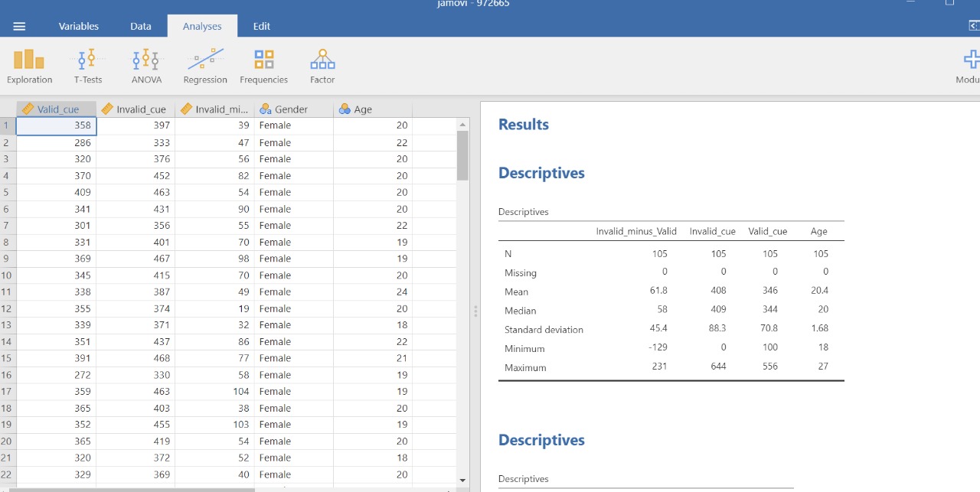The image size is (980, 492).
Task: Click the vertical scrollbar thumb of data grid
Action: tap(462, 155)
